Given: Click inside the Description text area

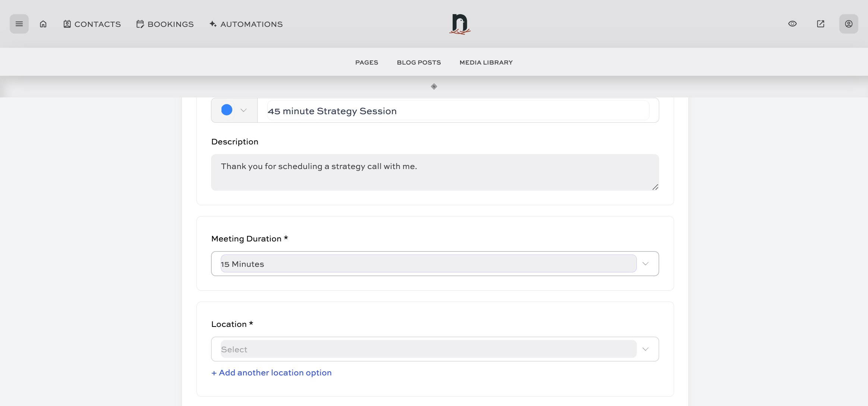Looking at the screenshot, I should pos(434,172).
